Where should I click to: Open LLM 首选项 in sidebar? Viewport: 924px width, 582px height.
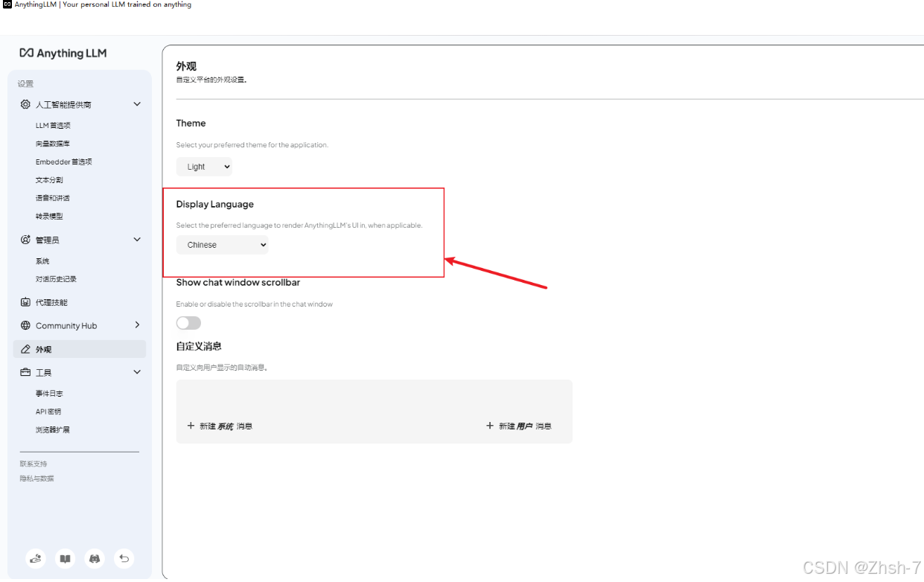coord(53,126)
